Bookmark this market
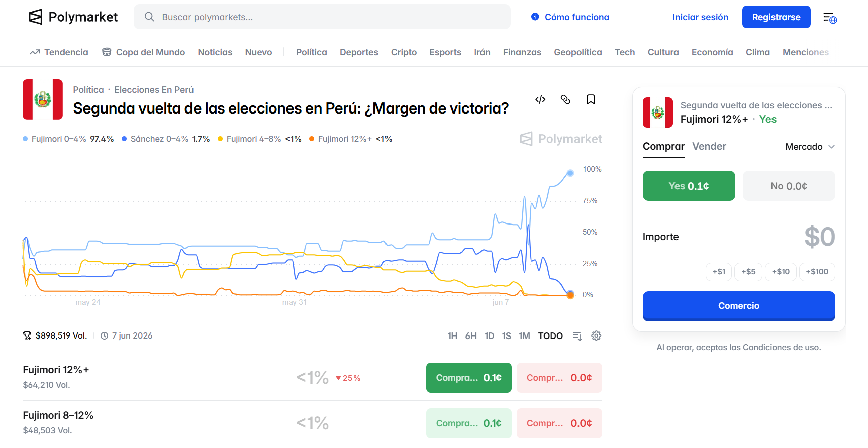Image resolution: width=868 pixels, height=448 pixels. pos(591,99)
